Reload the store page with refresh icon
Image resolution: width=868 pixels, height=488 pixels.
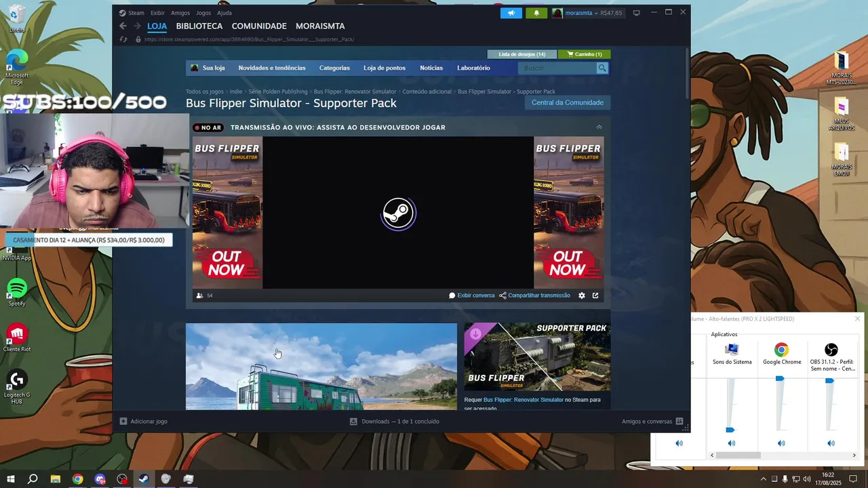pos(123,39)
